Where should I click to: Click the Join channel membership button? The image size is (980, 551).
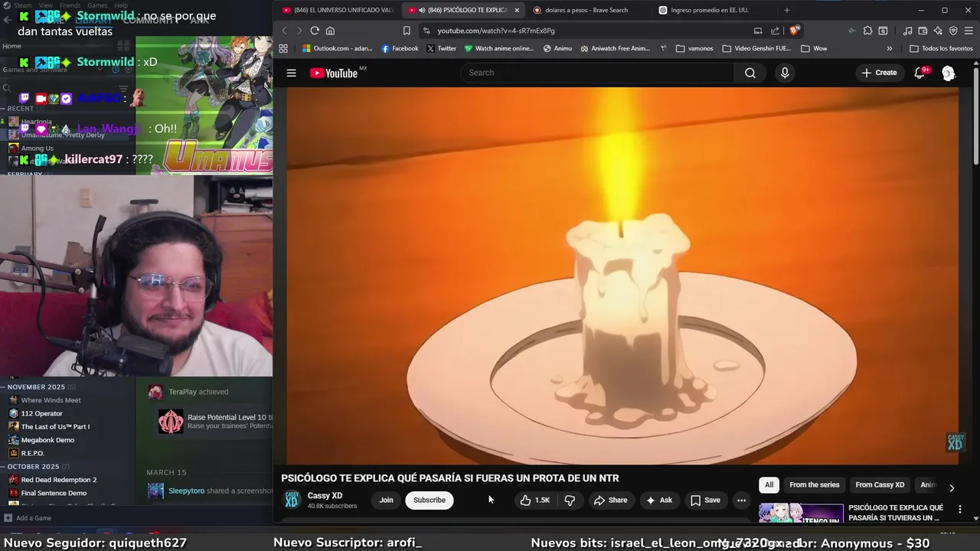coord(386,500)
